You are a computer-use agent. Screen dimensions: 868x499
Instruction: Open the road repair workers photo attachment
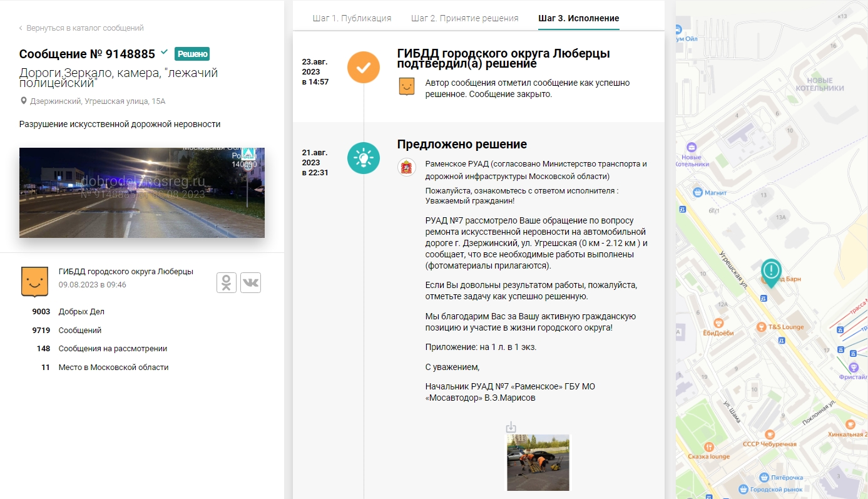pos(538,463)
